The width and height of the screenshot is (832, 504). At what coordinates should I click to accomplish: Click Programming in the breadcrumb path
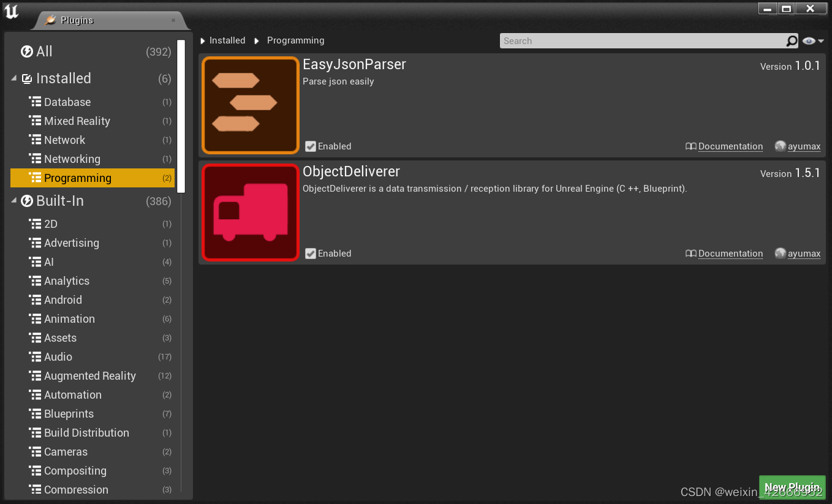pos(295,40)
